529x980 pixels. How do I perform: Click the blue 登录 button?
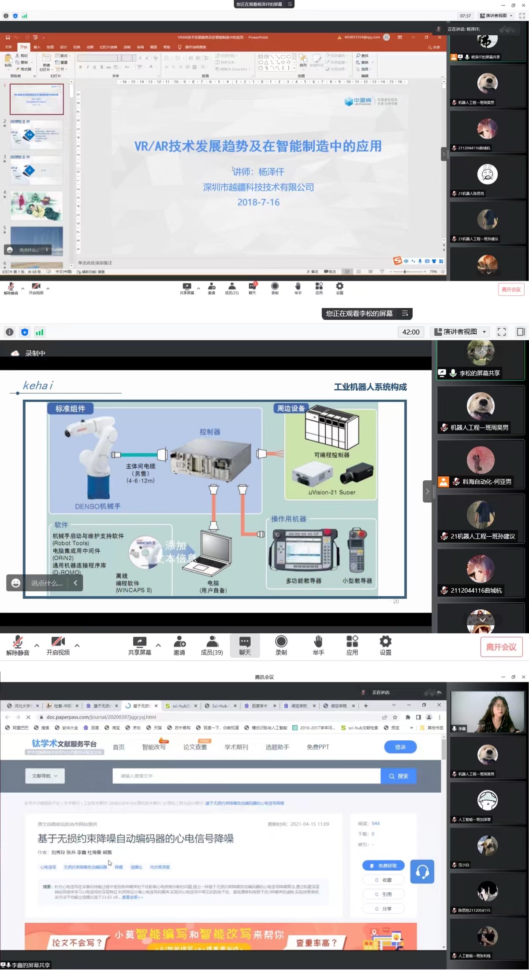[x=400, y=747]
